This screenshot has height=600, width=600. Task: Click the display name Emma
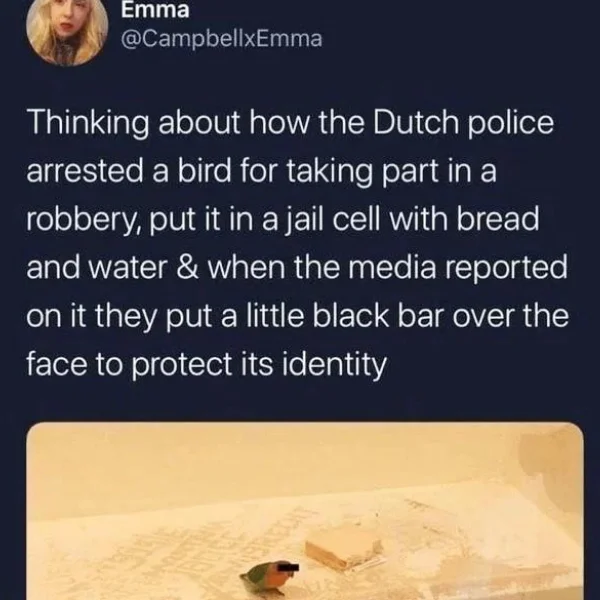(155, 9)
